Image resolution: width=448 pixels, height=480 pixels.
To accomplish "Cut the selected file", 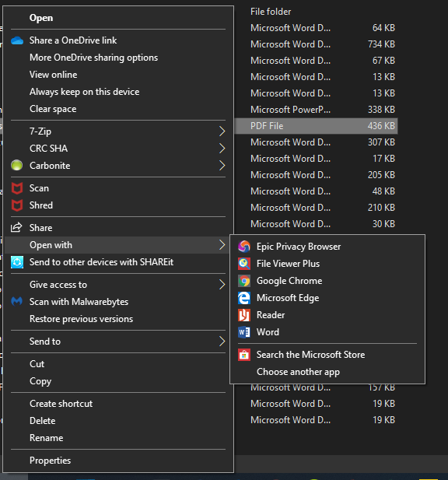I will point(118,364).
